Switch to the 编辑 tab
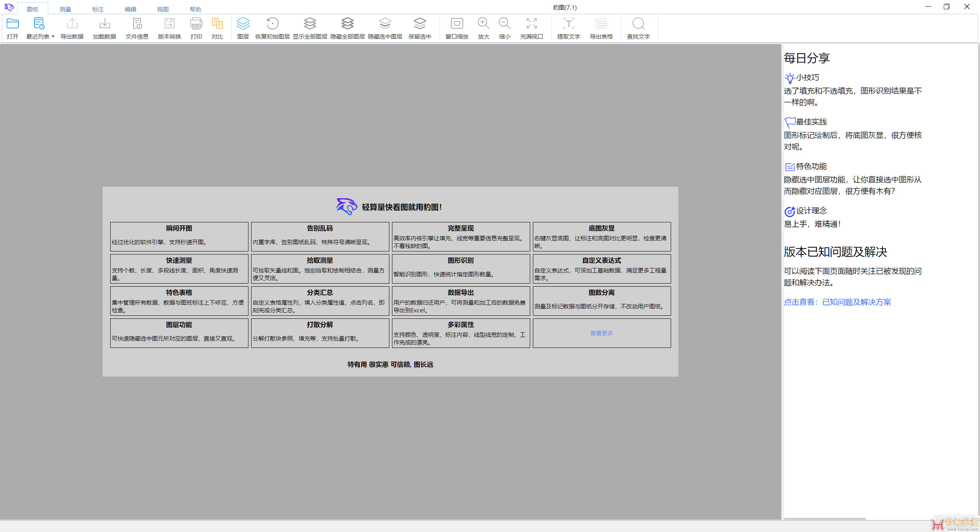Viewport: 980px width, 532px height. click(130, 9)
